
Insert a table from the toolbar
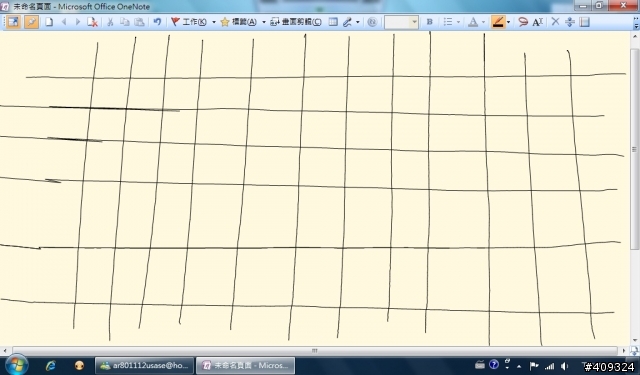coord(333,22)
